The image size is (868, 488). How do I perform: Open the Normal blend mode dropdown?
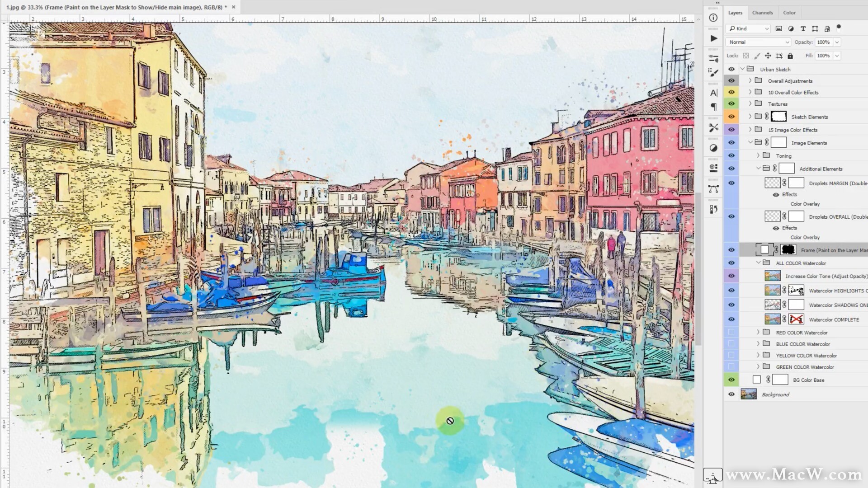pos(758,42)
